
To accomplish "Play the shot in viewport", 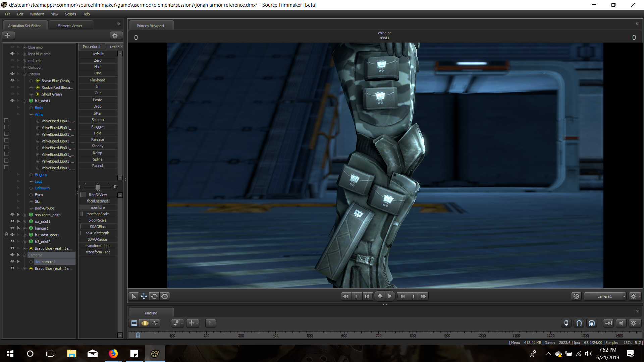I will point(390,296).
